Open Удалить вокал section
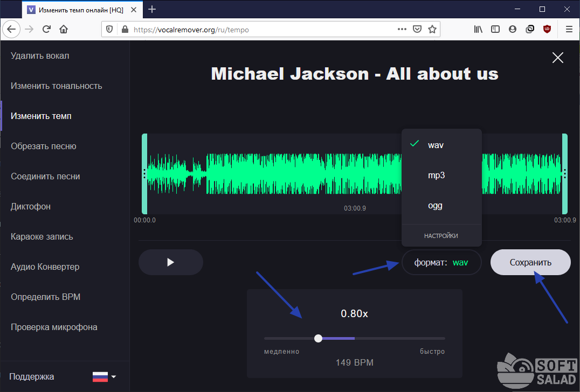Viewport: 580px width, 392px height. coord(40,56)
